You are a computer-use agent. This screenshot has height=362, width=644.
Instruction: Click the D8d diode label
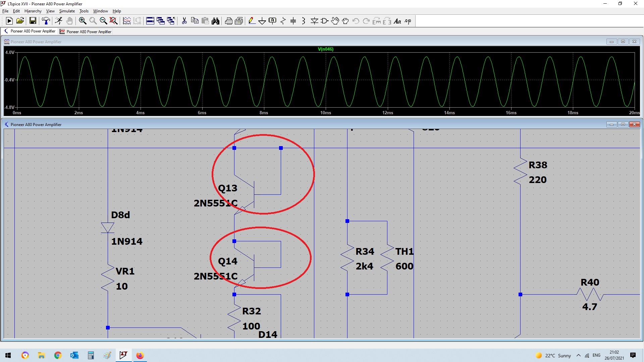click(120, 215)
